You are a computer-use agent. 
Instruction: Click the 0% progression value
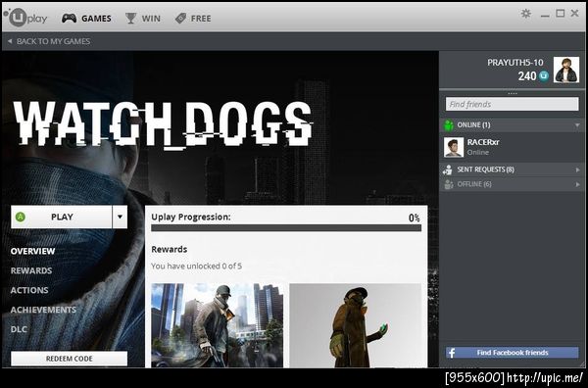click(x=415, y=218)
